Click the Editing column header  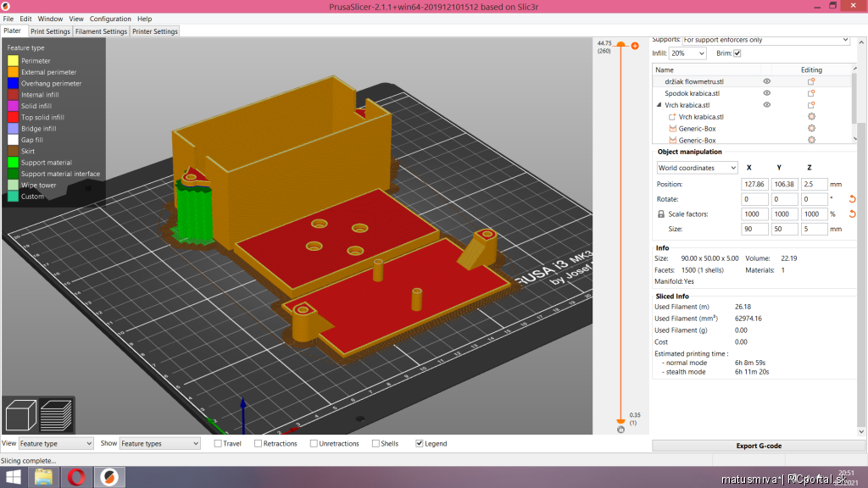point(811,69)
